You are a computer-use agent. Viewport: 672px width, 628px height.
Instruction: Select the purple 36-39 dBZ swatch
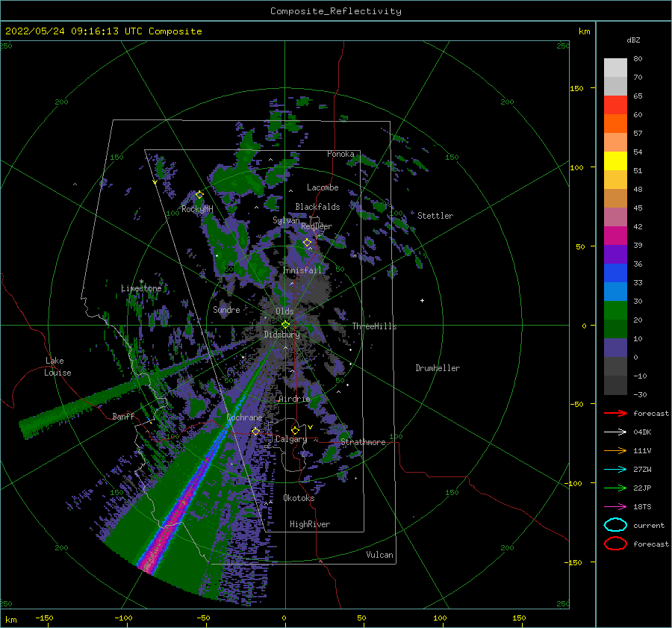pos(615,254)
